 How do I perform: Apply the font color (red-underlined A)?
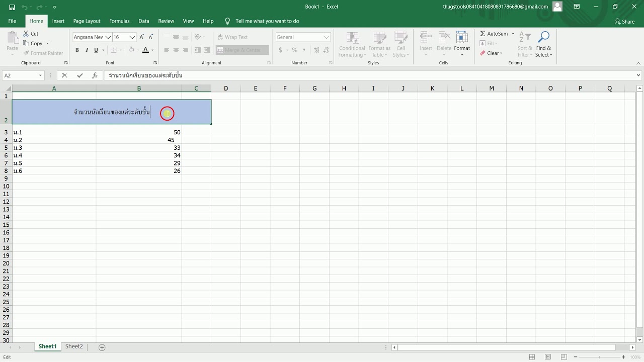(145, 50)
